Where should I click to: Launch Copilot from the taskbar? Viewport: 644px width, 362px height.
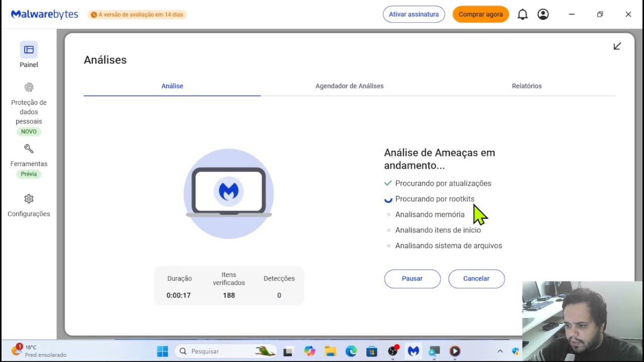coord(309,351)
